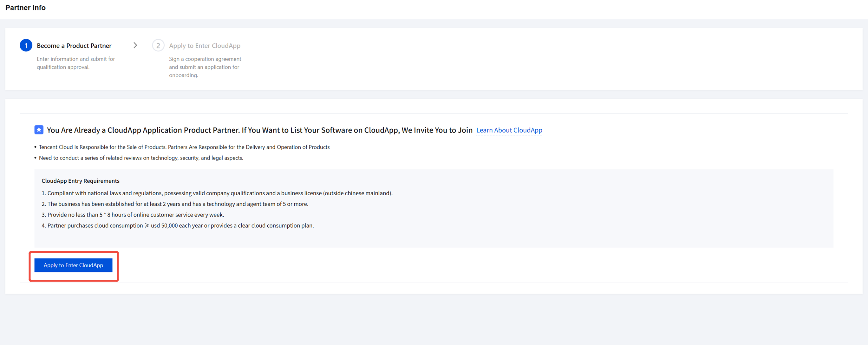Screen dimensions: 868x345
Task: Click the Apply to Enter CloudApp button
Action: click(x=73, y=265)
